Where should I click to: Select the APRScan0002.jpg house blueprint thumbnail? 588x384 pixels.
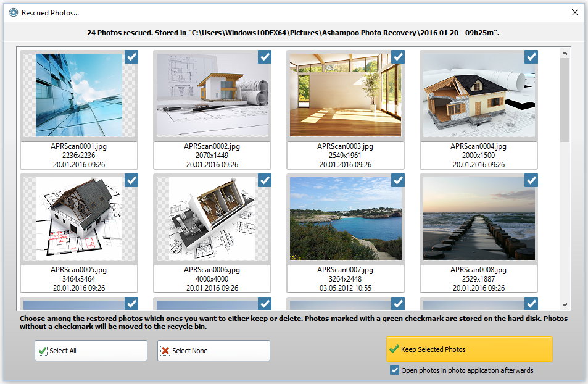[x=212, y=94]
